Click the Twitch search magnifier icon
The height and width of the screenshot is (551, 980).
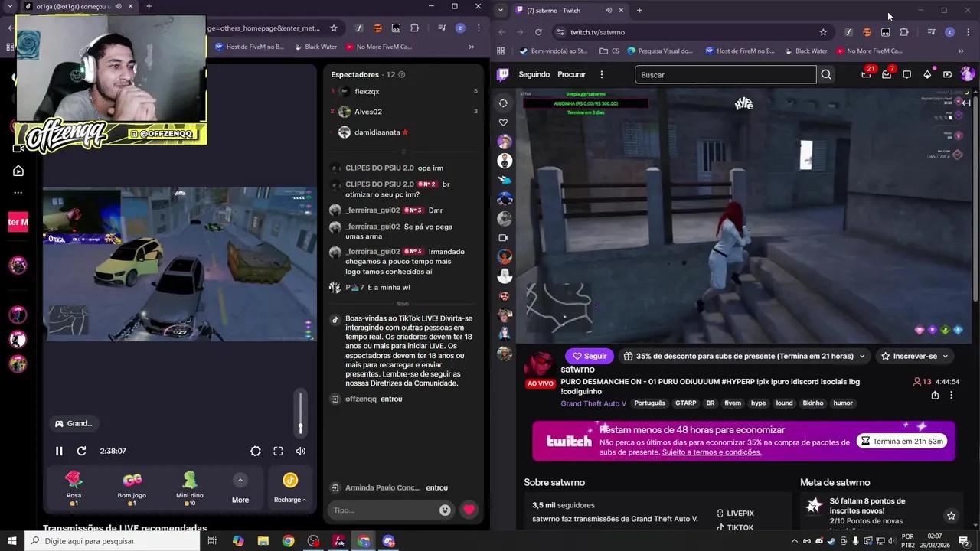[x=826, y=74]
